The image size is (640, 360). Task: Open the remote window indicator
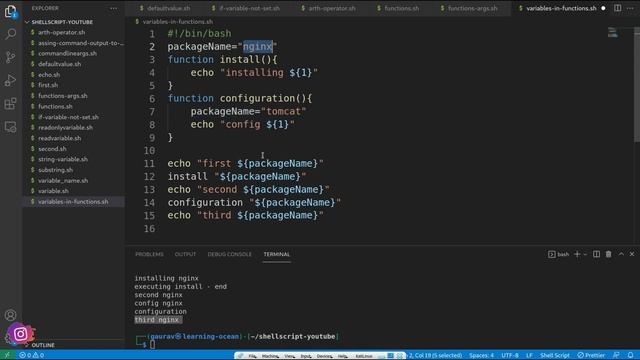point(7,355)
